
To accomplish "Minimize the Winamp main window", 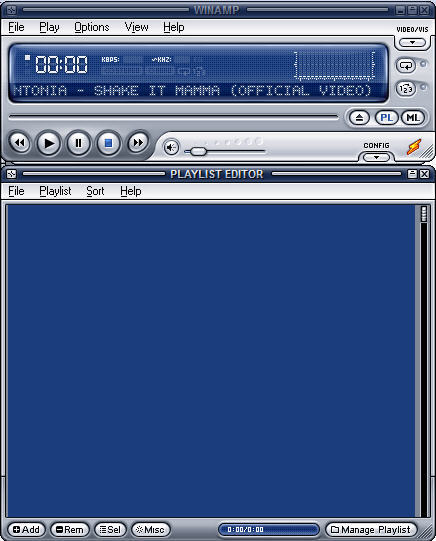I will click(x=400, y=10).
